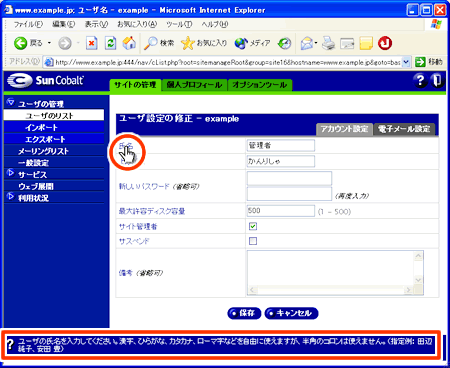Select the アカウント設定 tab

pyautogui.click(x=344, y=129)
